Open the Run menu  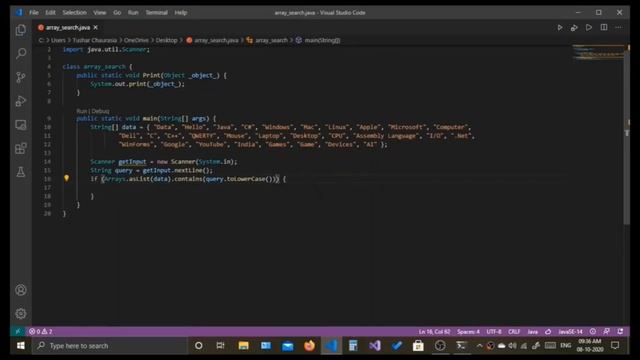coord(133,13)
